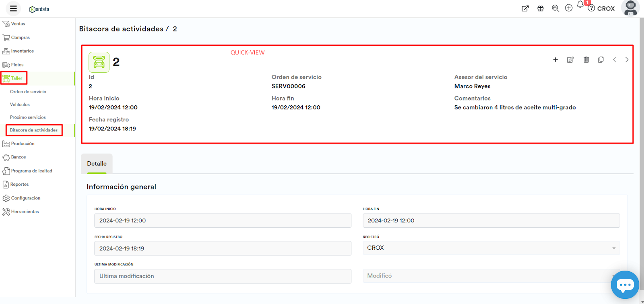Screen dimensions: 644x304
Task: Expand the Producción sidebar section
Action: 23,144
